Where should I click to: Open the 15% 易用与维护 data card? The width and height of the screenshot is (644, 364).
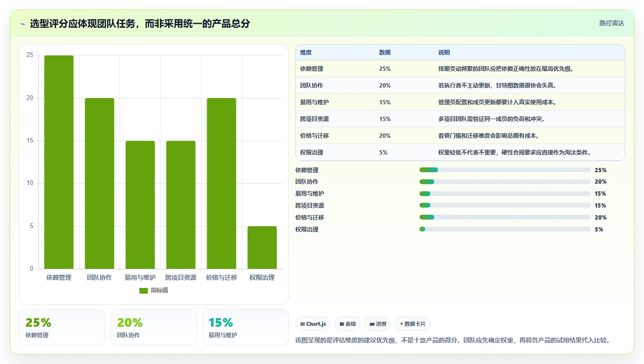tap(245, 327)
